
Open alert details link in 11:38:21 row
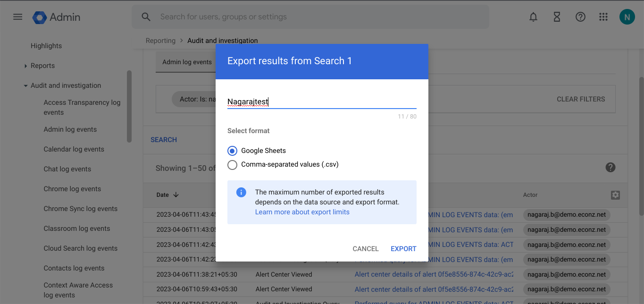click(434, 274)
